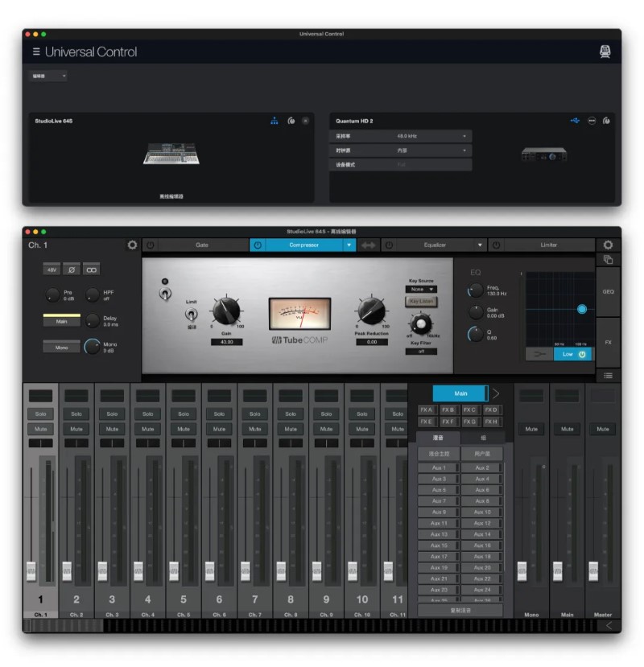Click the Gain value field showing 40.00
Image resolution: width=644 pixels, height=667 pixels.
226,342
